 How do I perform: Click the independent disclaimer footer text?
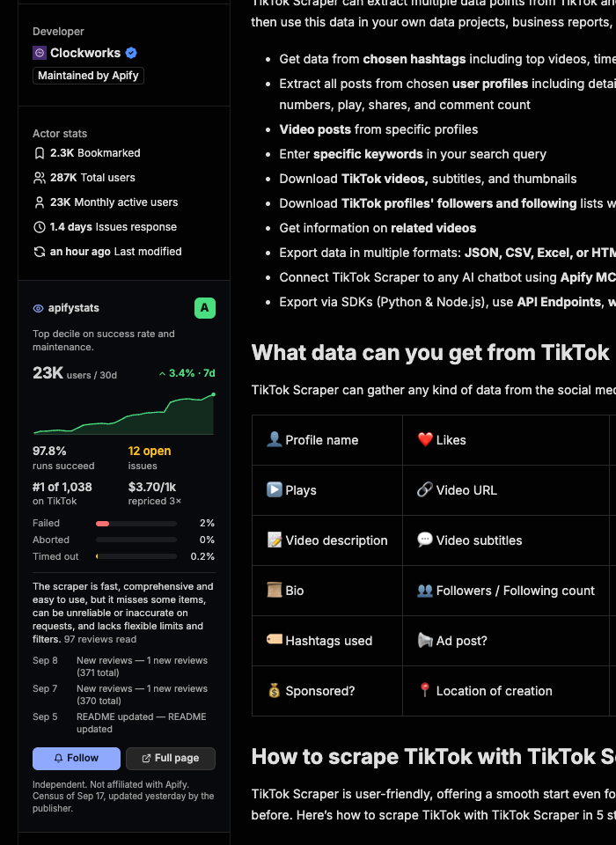pyautogui.click(x=123, y=797)
